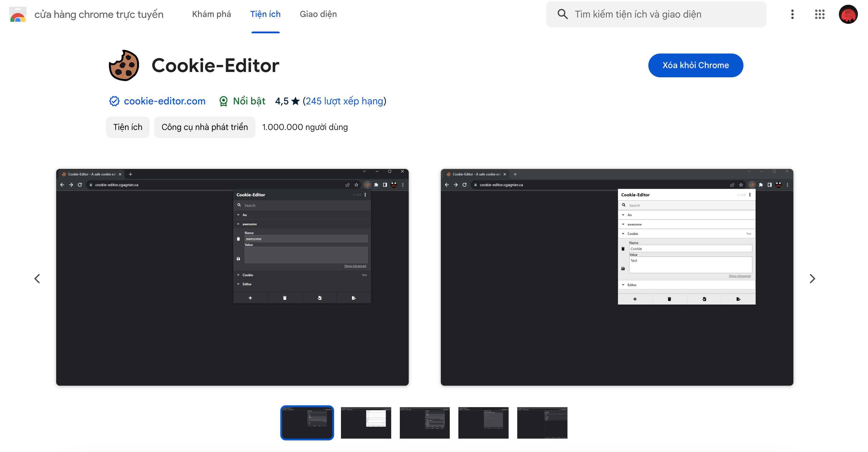The height and width of the screenshot is (452, 868).
Task: Switch to the Giao diện tab
Action: [318, 14]
